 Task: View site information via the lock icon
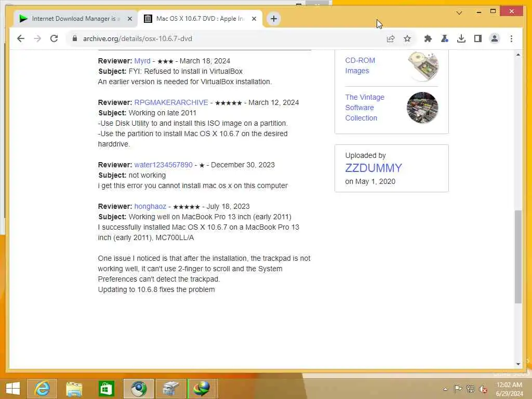pos(75,38)
